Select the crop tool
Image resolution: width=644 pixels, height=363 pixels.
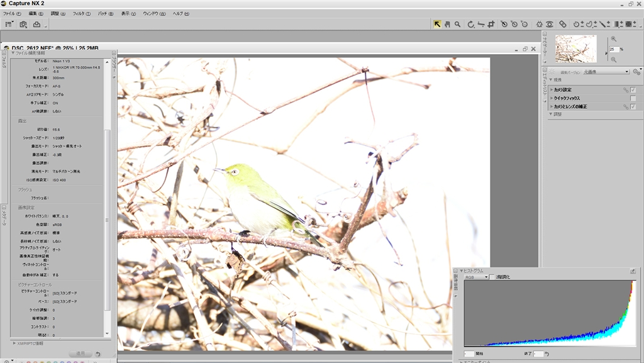[491, 25]
